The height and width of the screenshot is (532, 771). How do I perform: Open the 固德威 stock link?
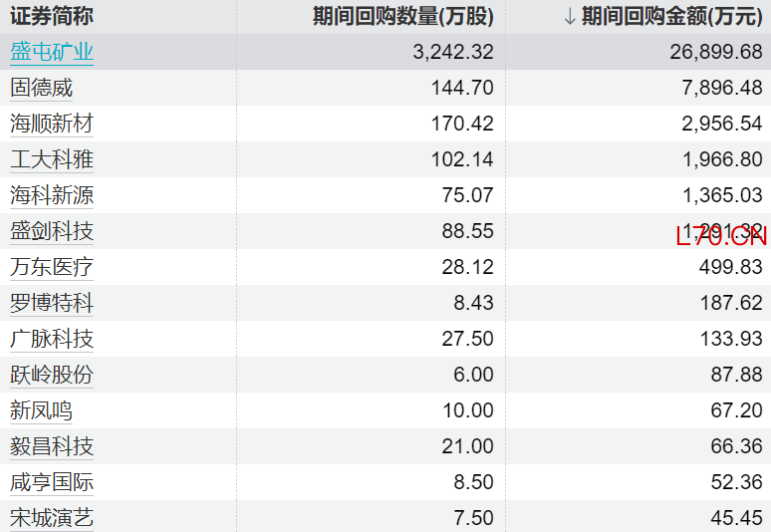(42, 88)
